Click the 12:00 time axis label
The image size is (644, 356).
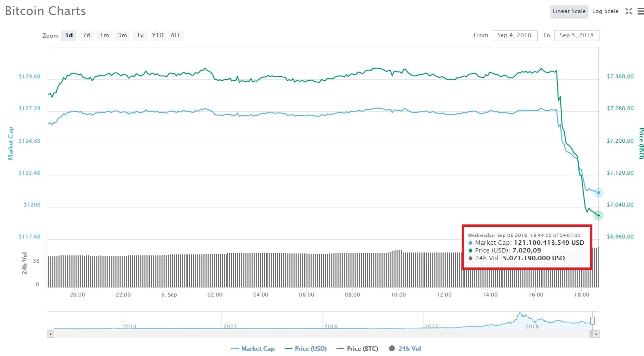pos(444,295)
